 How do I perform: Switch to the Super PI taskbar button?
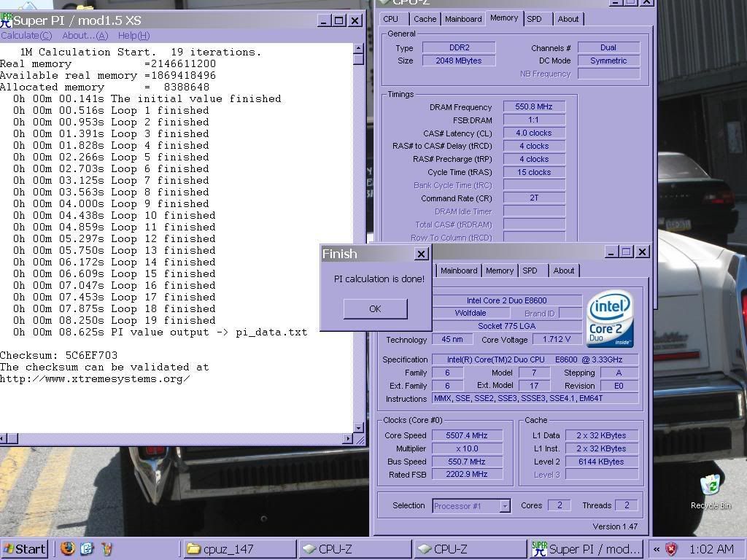click(587, 548)
